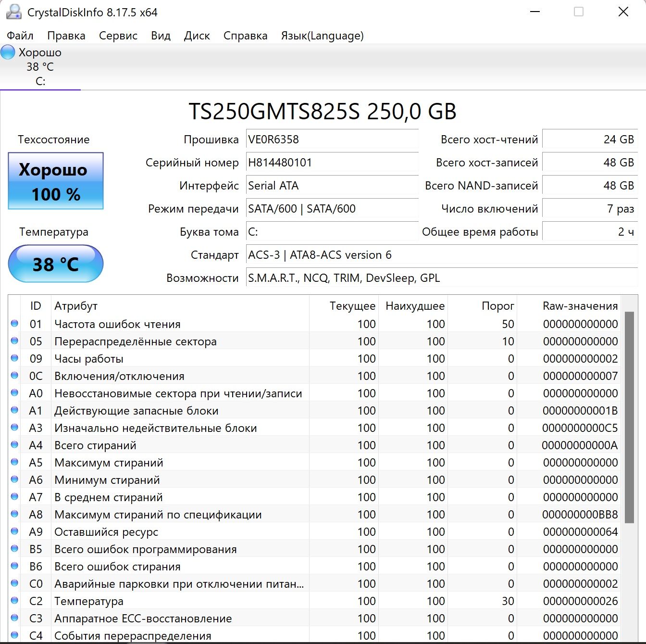
Task: Select the row text Часы работы
Action: coord(89,359)
